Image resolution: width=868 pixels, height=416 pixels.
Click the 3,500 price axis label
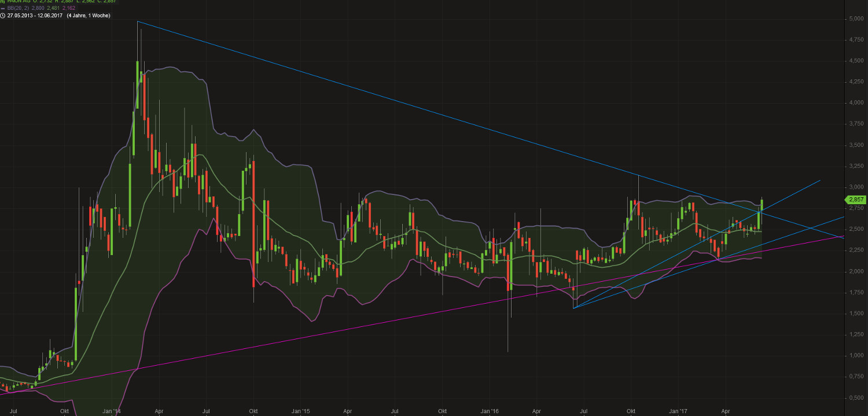[857, 145]
